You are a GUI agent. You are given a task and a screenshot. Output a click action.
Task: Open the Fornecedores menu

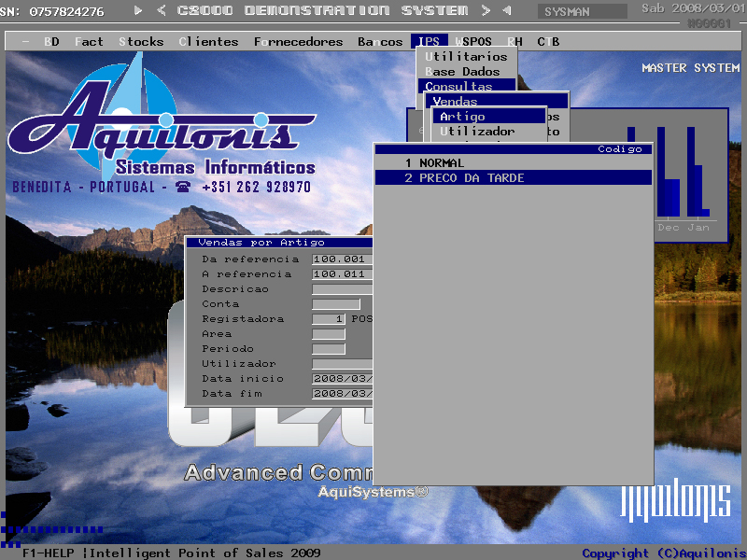(298, 42)
